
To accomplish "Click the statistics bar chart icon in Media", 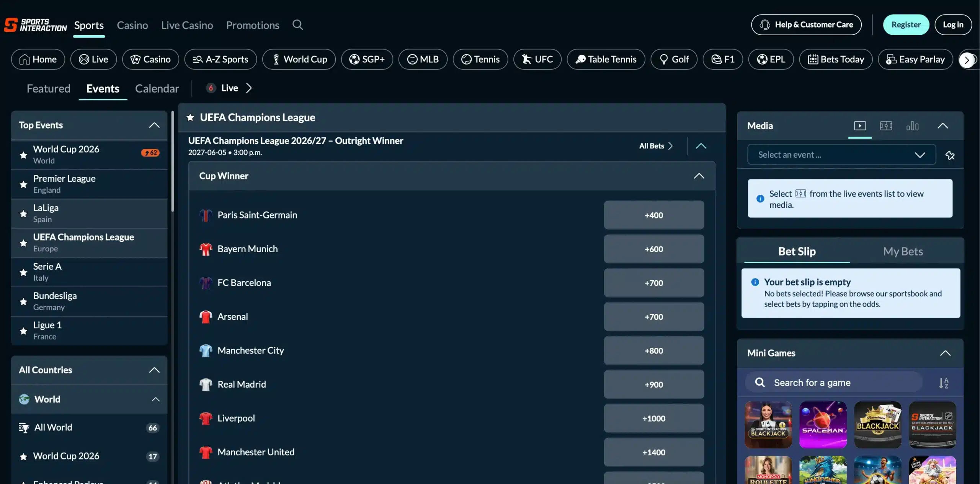I will click(912, 126).
